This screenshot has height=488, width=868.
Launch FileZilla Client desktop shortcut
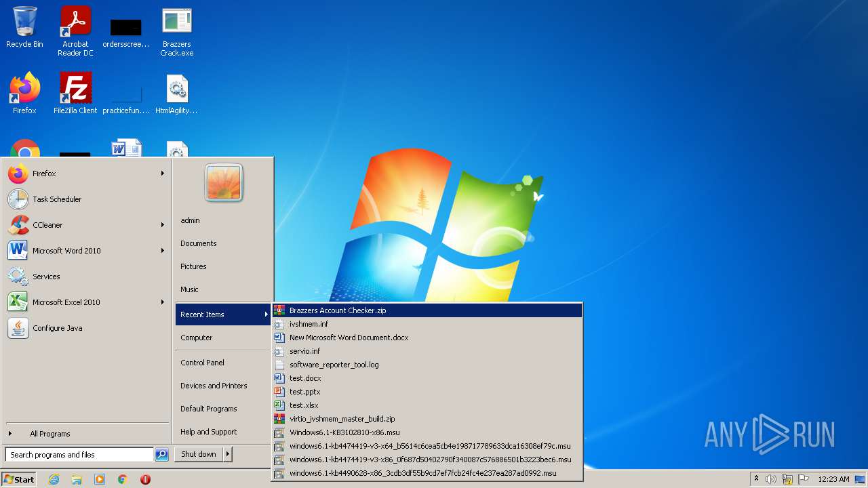click(x=75, y=94)
